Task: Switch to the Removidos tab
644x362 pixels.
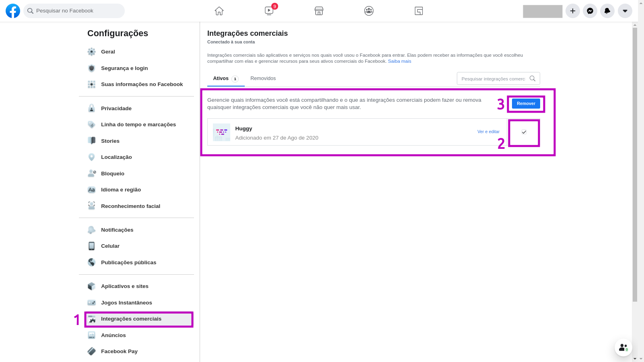Action: 263,78
